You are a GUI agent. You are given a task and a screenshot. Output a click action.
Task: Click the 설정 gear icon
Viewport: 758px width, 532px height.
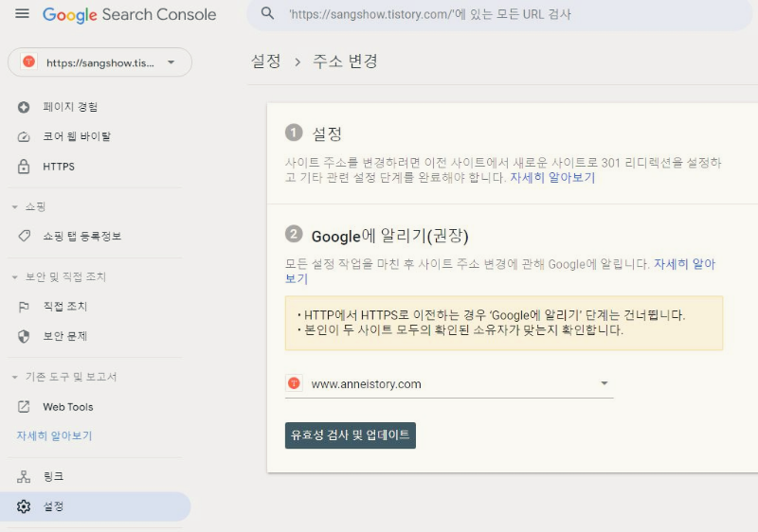(x=24, y=506)
